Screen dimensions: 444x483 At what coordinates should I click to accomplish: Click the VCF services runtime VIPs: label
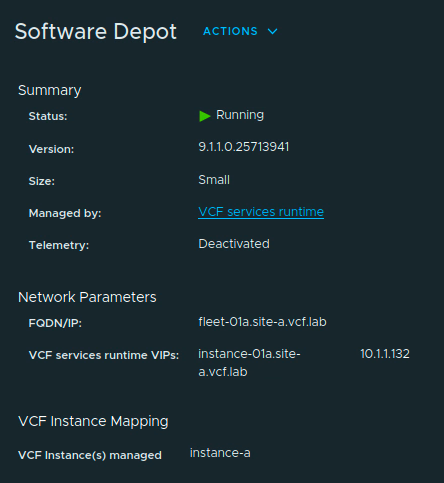[104, 355]
